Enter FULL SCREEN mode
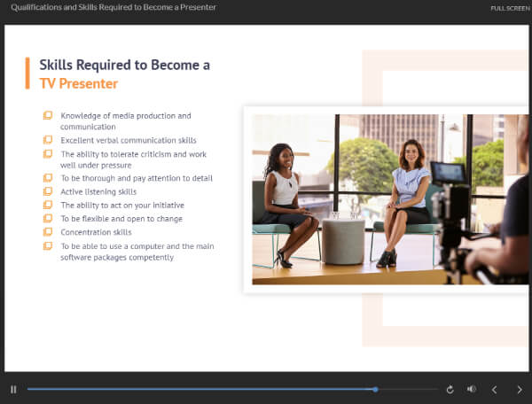 click(x=510, y=8)
